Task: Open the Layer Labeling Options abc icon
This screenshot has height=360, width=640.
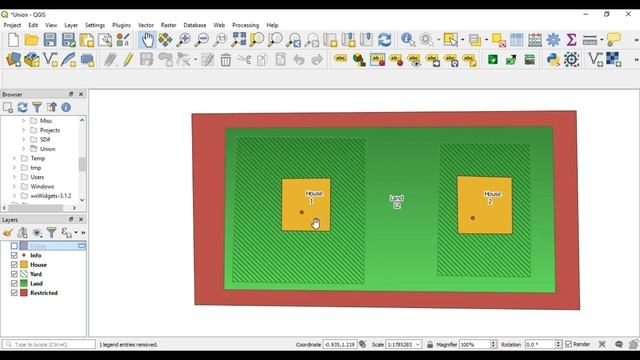Action: 340,59
